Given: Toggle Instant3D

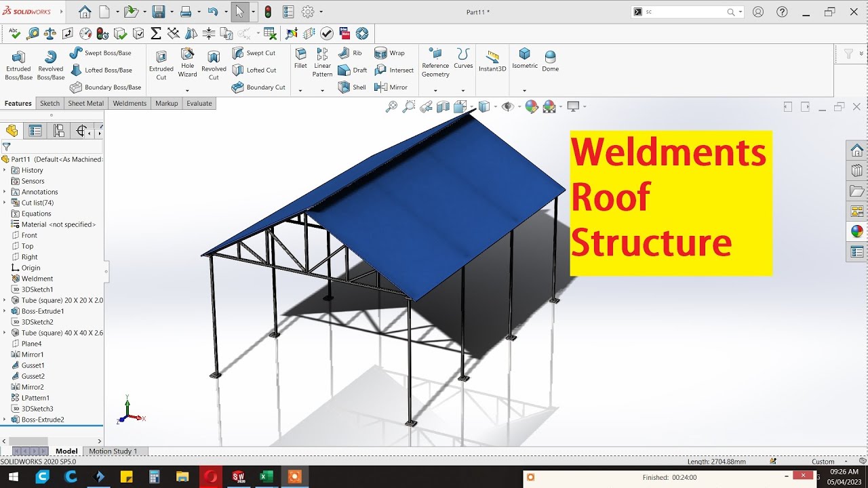Looking at the screenshot, I should coord(492,61).
